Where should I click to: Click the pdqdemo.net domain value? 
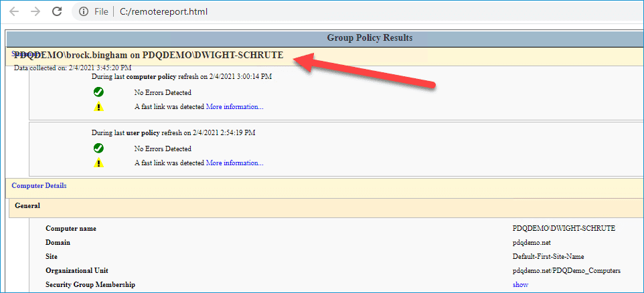pyautogui.click(x=532, y=243)
